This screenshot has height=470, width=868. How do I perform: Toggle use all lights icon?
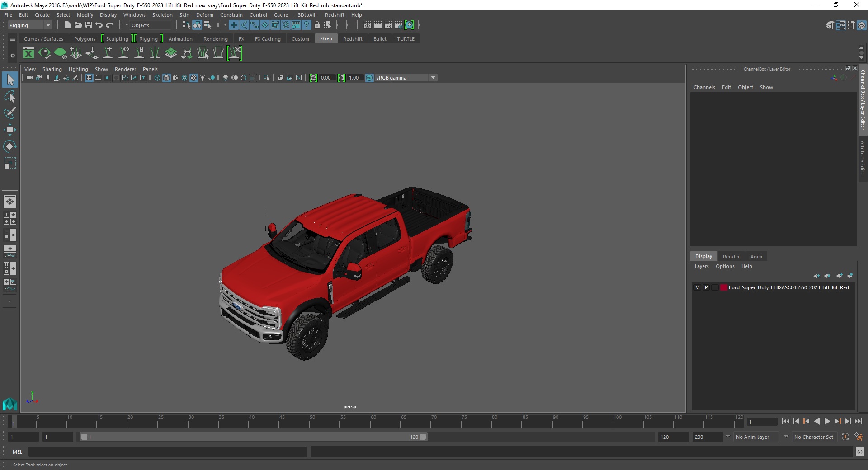coord(203,78)
